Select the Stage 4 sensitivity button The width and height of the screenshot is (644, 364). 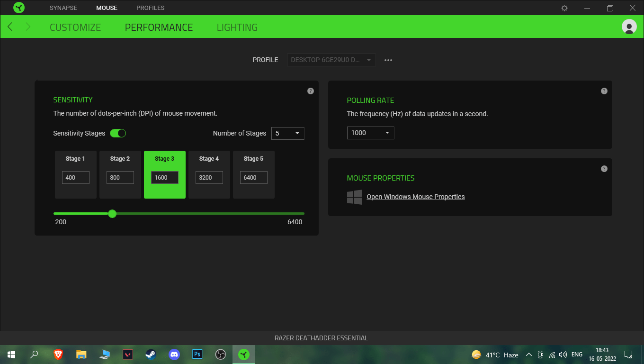(x=209, y=159)
